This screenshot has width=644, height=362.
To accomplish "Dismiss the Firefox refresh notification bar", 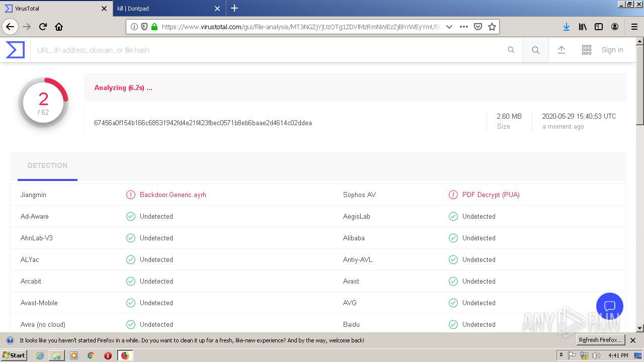I will [633, 340].
